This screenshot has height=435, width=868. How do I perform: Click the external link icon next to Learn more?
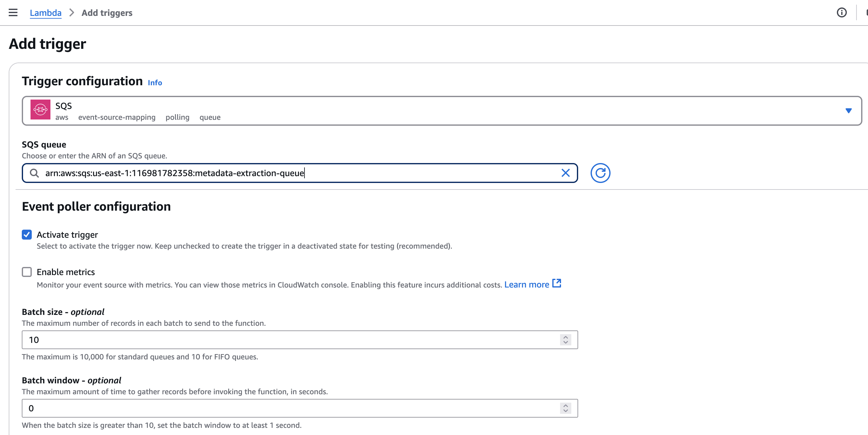click(x=557, y=283)
